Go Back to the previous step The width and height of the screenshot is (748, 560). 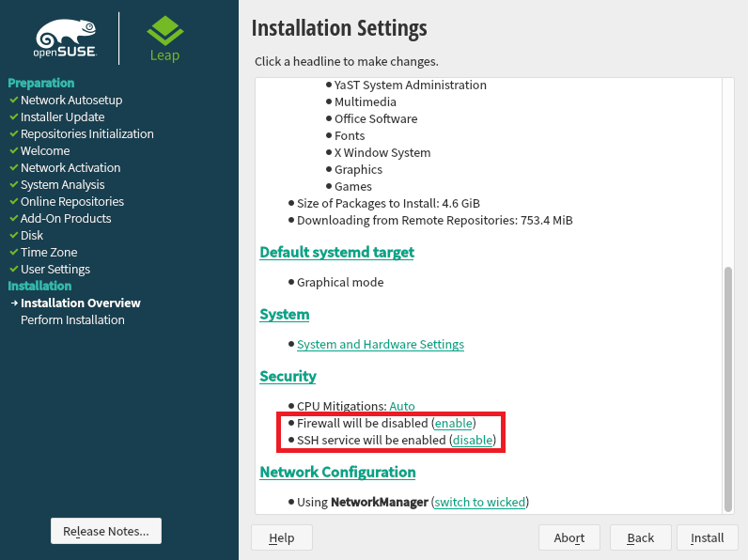click(640, 537)
